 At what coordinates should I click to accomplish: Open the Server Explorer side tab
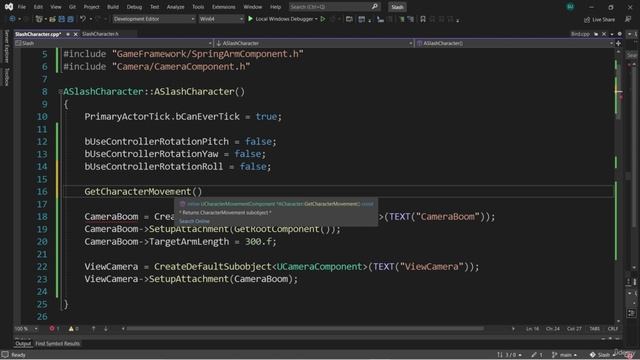[6, 46]
